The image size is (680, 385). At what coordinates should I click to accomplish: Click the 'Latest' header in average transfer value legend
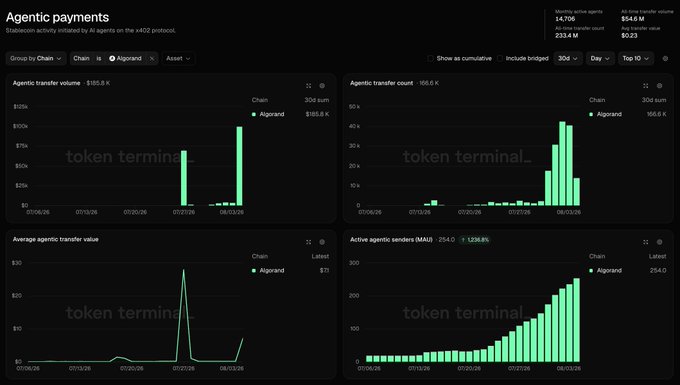(320, 256)
